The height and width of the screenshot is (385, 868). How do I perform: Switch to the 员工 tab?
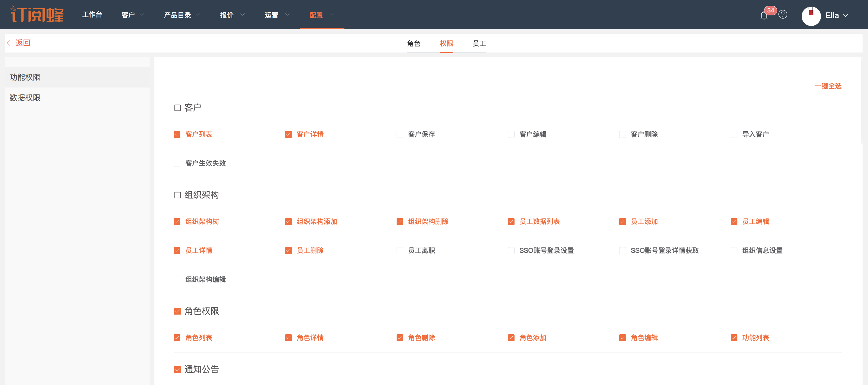479,43
